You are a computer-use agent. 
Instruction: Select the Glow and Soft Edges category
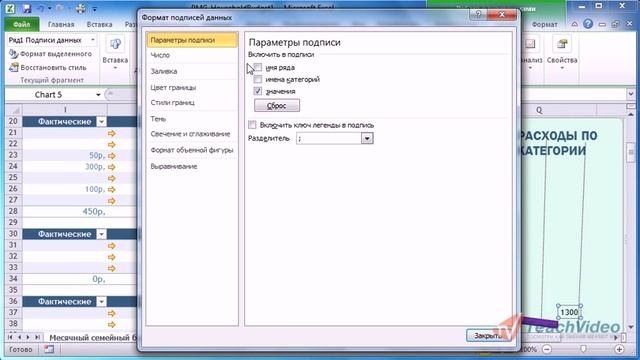pos(192,134)
